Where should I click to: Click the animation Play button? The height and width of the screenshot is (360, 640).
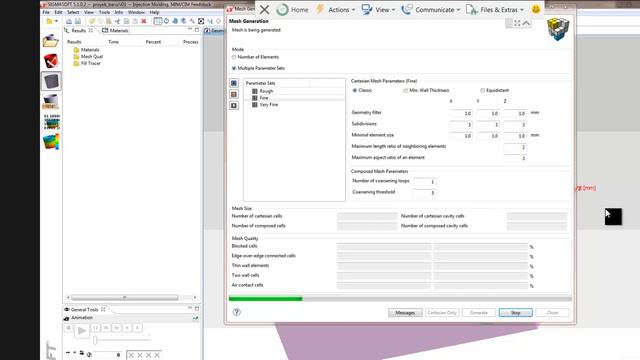[81, 331]
